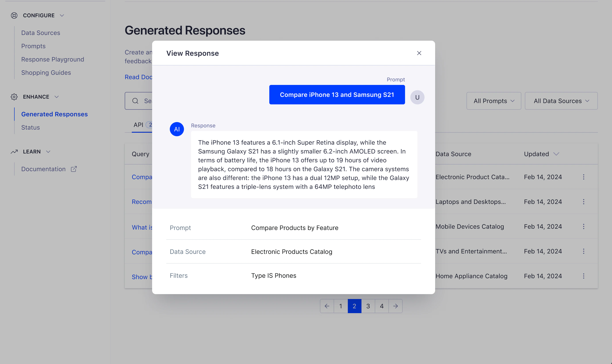This screenshot has width=612, height=364.
Task: Click the Compare iPhone 13 prompt bubble
Action: pyautogui.click(x=337, y=95)
